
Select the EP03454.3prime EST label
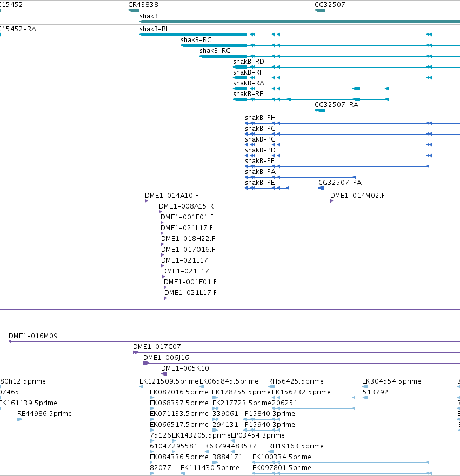pyautogui.click(x=258, y=435)
